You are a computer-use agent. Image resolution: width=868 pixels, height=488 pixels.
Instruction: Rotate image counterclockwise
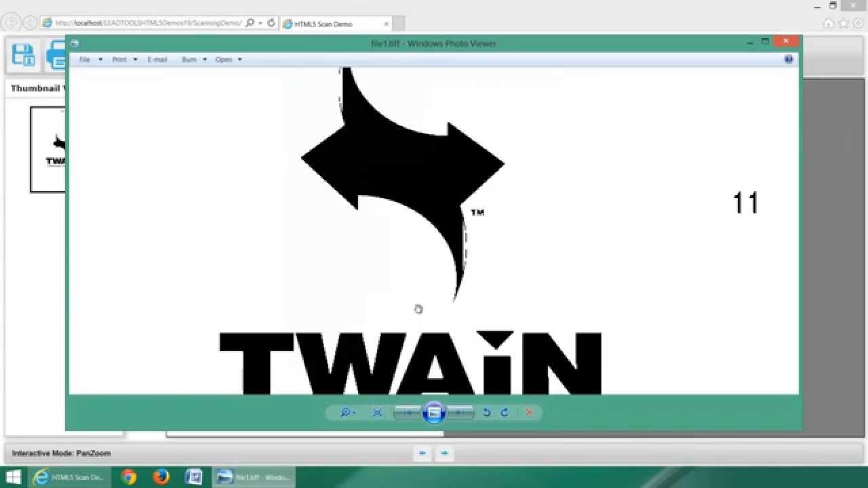[486, 412]
